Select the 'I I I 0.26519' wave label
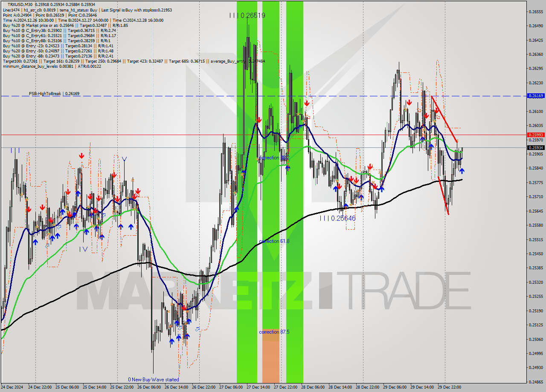This screenshot has width=546, height=392. [247, 15]
